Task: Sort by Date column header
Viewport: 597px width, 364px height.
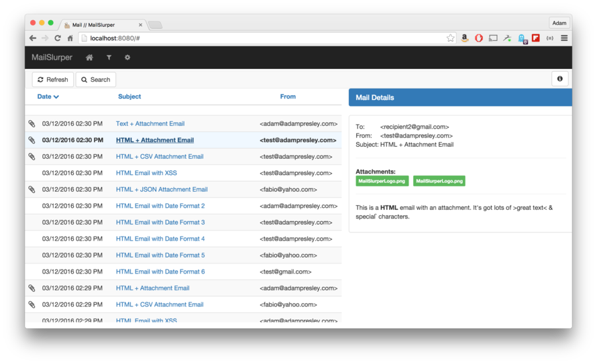Action: tap(48, 97)
